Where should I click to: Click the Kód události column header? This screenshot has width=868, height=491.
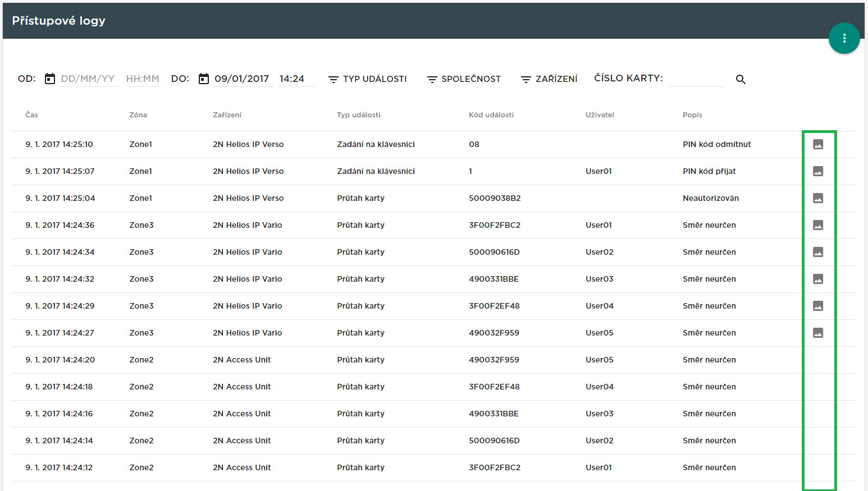tap(491, 115)
